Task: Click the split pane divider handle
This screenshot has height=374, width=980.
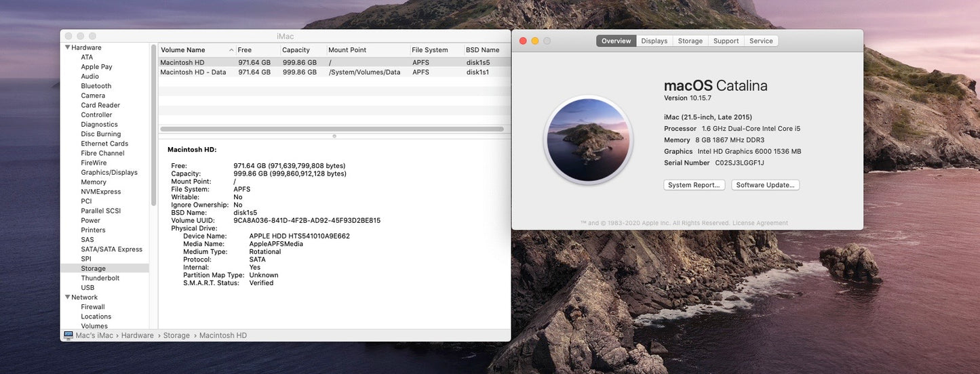Action: coord(334,136)
